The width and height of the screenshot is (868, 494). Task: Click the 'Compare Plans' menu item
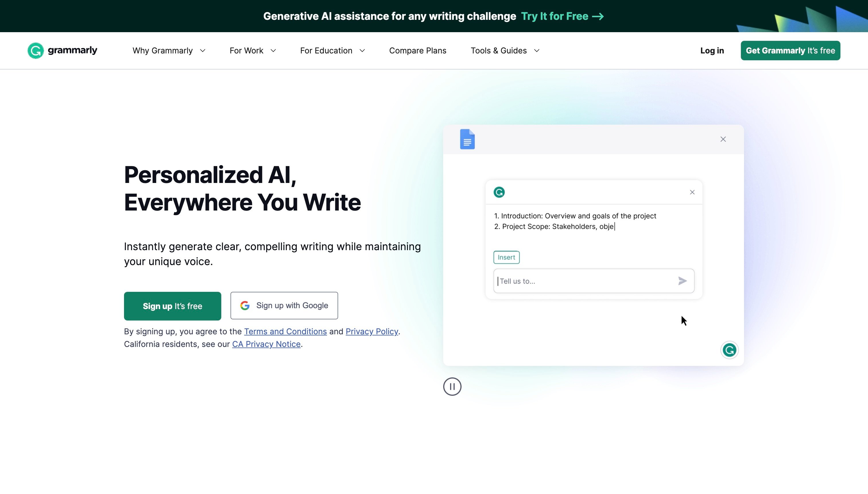(x=417, y=50)
